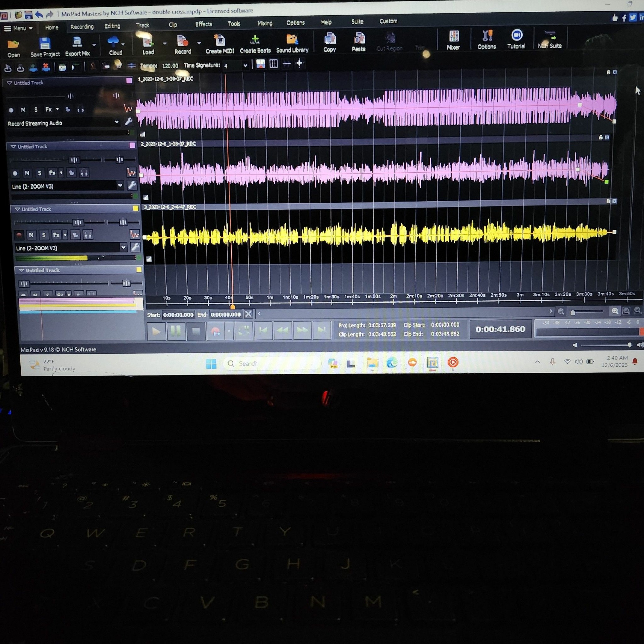Solo the first Untitled Track
Image resolution: width=644 pixels, height=644 pixels.
36,109
